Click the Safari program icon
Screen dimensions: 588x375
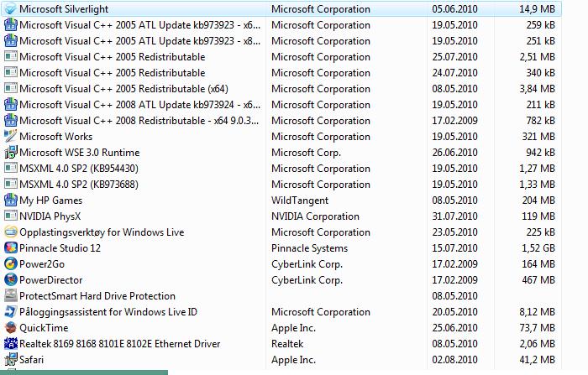click(x=11, y=359)
